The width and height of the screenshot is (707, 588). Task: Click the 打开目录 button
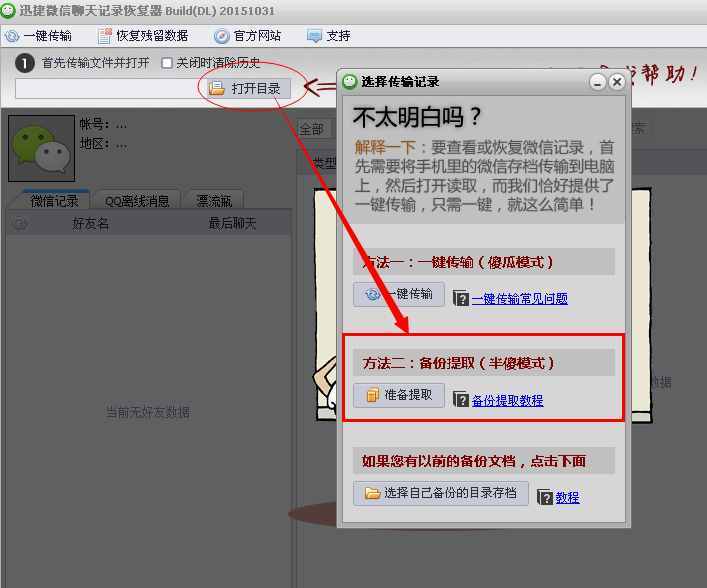249,88
